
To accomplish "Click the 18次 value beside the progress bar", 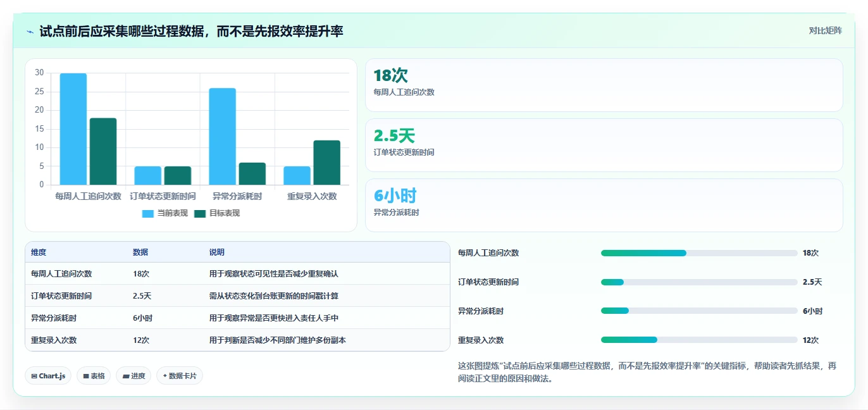I will (x=810, y=253).
